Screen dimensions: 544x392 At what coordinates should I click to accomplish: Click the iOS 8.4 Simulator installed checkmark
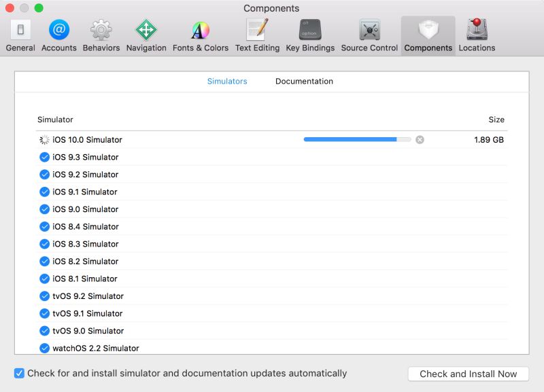coord(44,226)
